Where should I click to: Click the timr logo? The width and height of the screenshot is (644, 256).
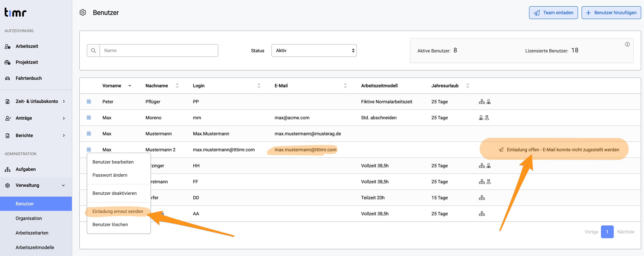tap(15, 12)
